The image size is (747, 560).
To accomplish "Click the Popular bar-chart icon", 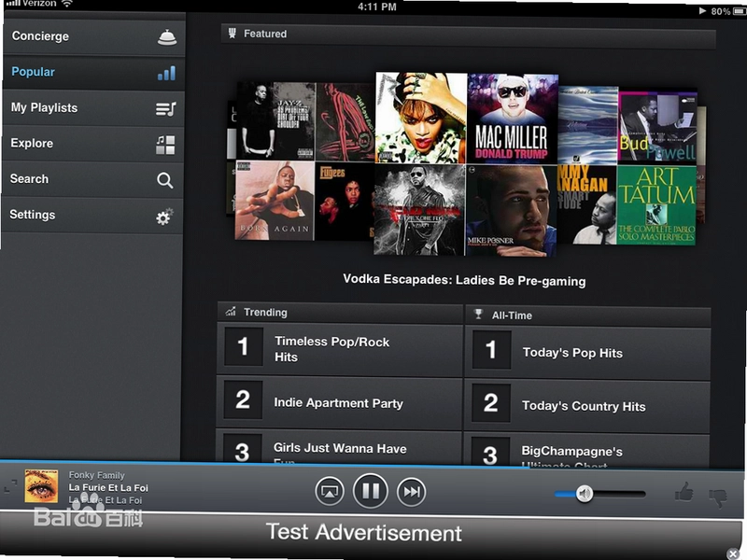I will point(166,73).
